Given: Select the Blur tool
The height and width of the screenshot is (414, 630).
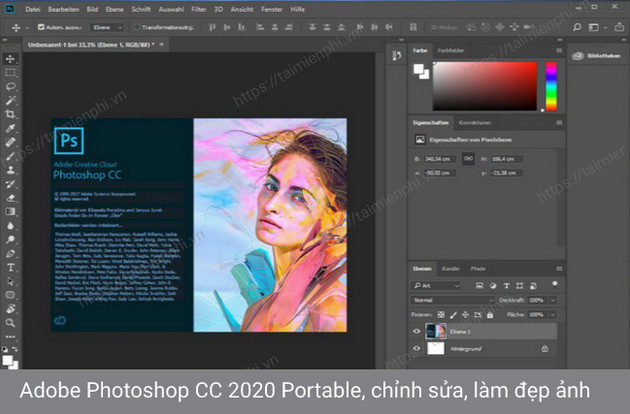Looking at the screenshot, I should click(10, 225).
